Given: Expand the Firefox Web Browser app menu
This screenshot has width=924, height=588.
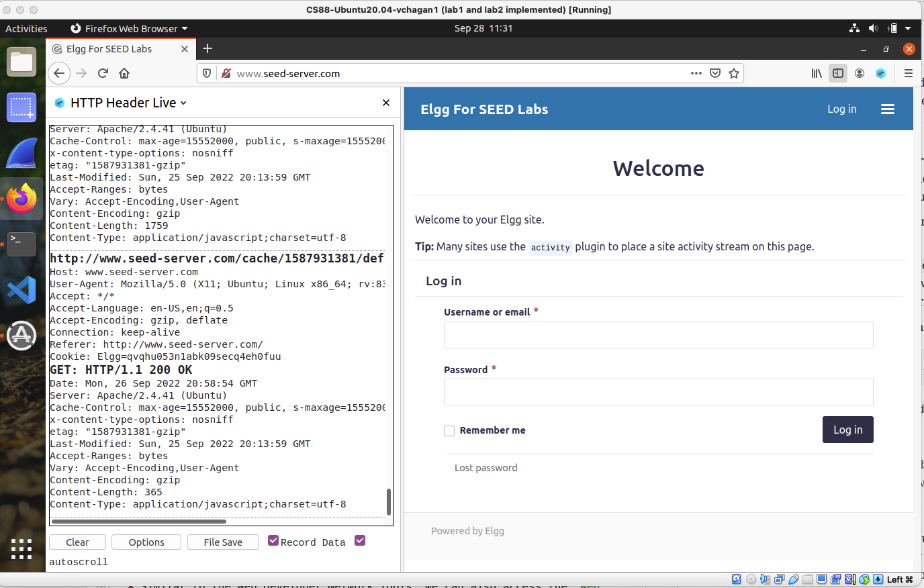Looking at the screenshot, I should tap(129, 28).
